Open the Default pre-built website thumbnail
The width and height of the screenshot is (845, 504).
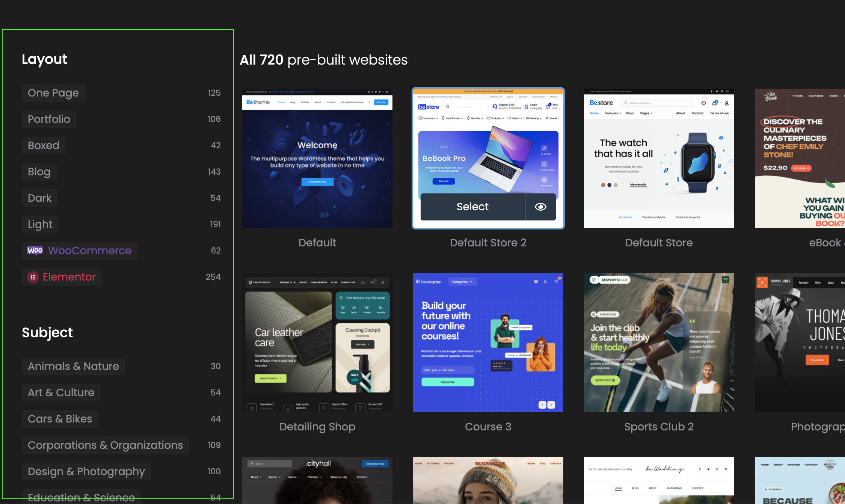pos(317,158)
